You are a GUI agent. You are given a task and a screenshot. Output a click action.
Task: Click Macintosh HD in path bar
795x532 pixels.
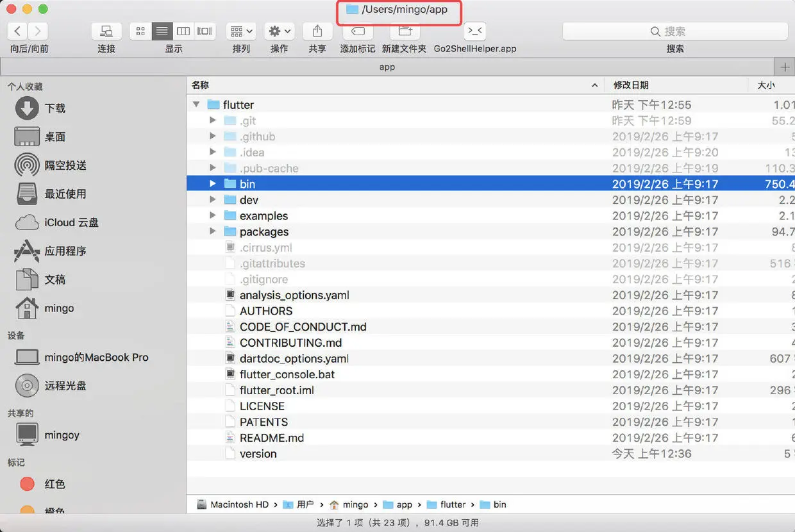coord(233,504)
